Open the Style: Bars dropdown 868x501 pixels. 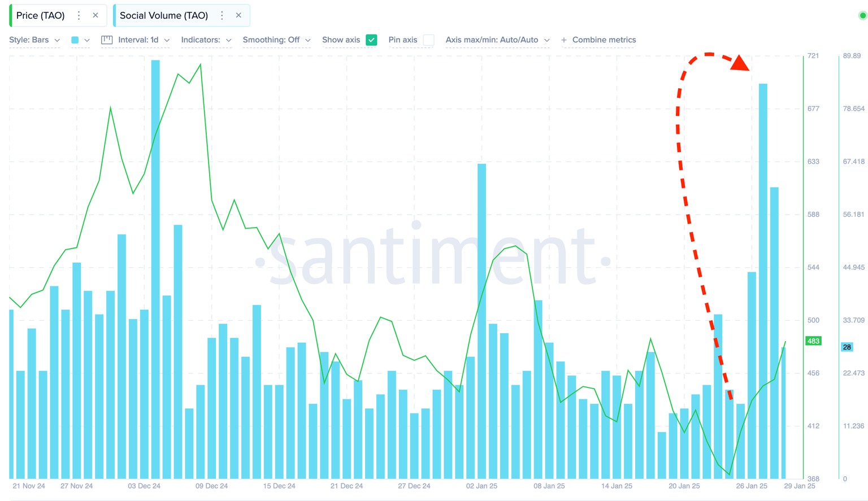[x=34, y=40]
